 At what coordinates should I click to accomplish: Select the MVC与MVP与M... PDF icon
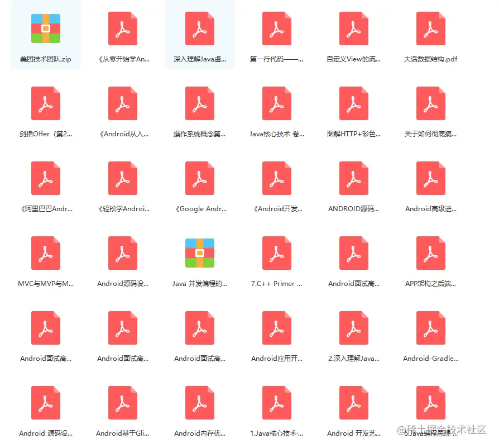coord(46,253)
